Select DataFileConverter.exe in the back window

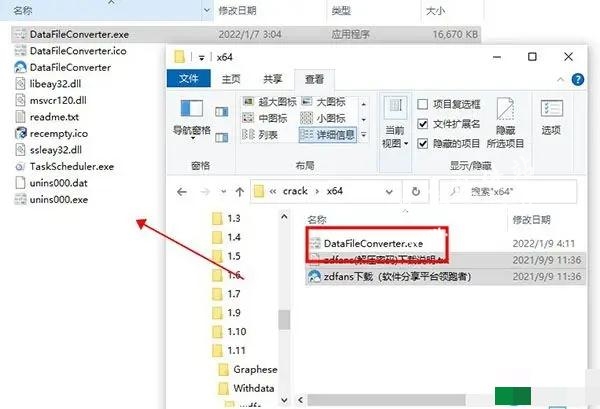click(x=246, y=34)
